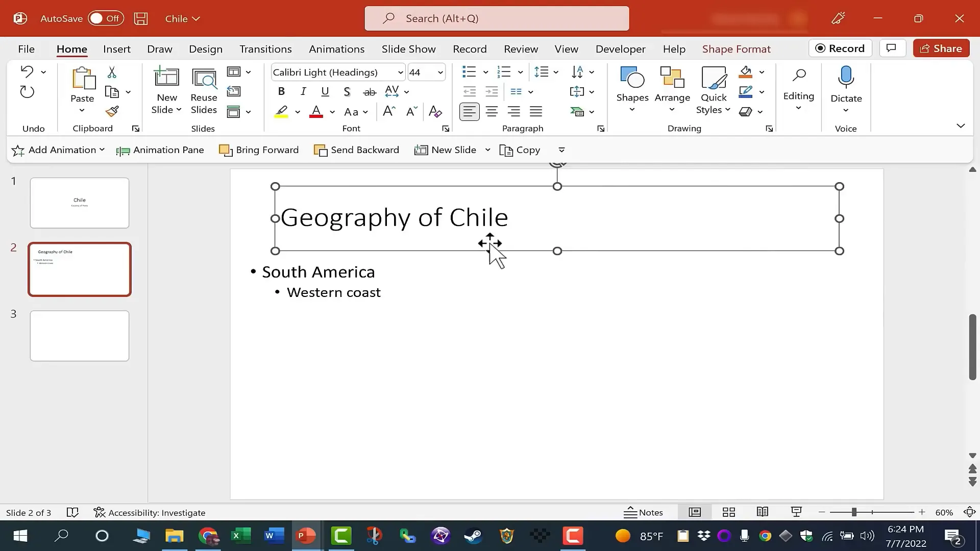Click Increase Font Size icon
980x551 pixels.
tap(389, 111)
